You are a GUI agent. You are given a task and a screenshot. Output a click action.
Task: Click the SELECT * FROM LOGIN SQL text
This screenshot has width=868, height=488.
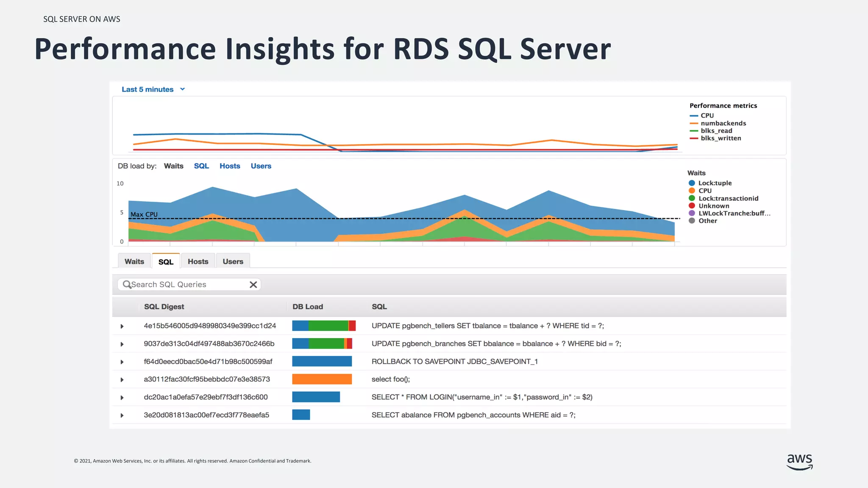pos(482,397)
